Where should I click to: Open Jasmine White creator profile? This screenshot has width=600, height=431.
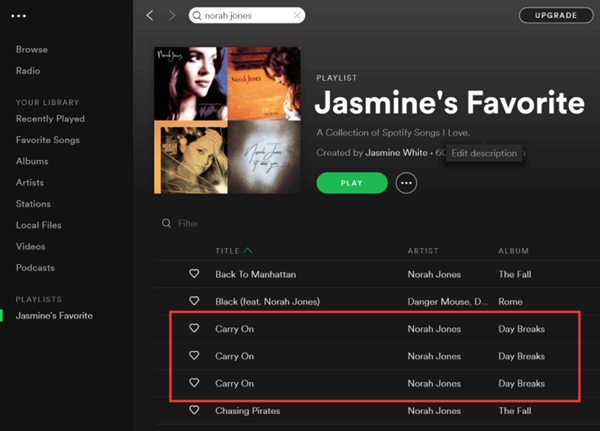click(x=396, y=153)
